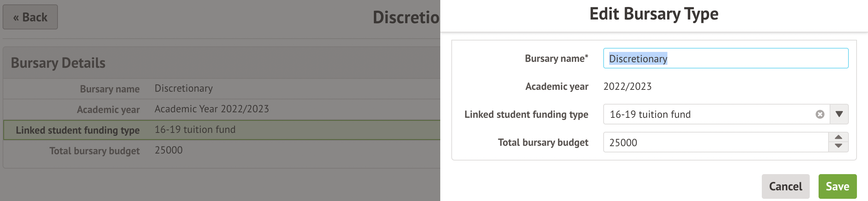Decrease the Total bursary budget with down arrow
The height and width of the screenshot is (201, 868).
839,147
